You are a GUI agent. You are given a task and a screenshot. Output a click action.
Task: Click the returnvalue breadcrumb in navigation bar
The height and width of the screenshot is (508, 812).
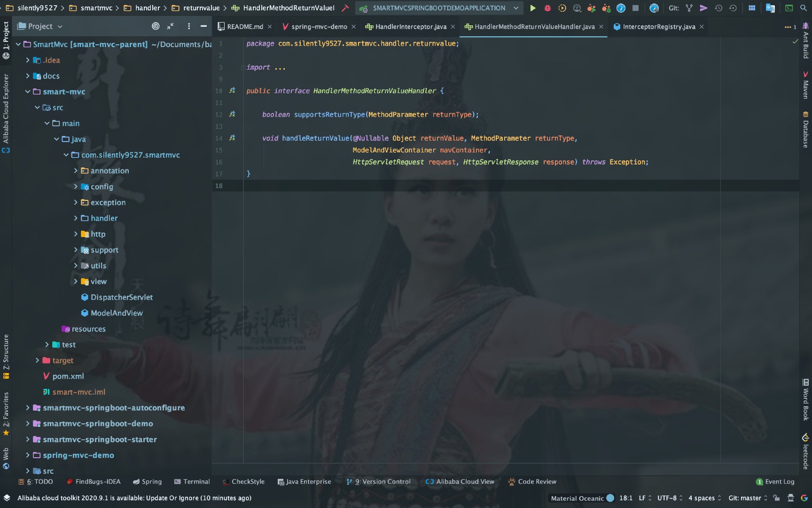click(x=196, y=8)
